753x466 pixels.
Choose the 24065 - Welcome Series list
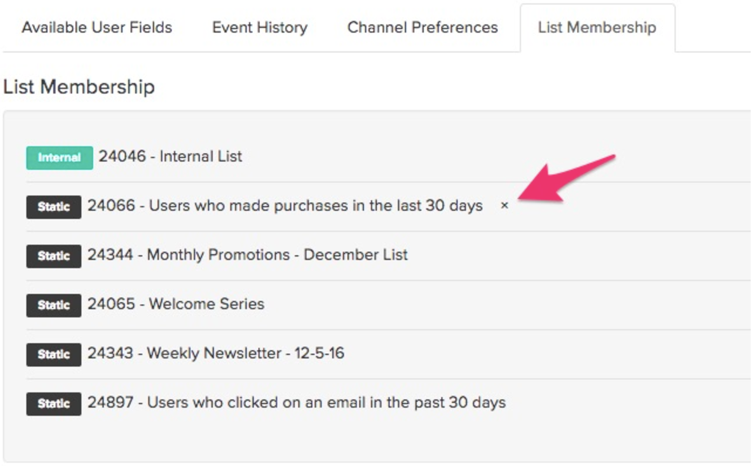coord(176,304)
